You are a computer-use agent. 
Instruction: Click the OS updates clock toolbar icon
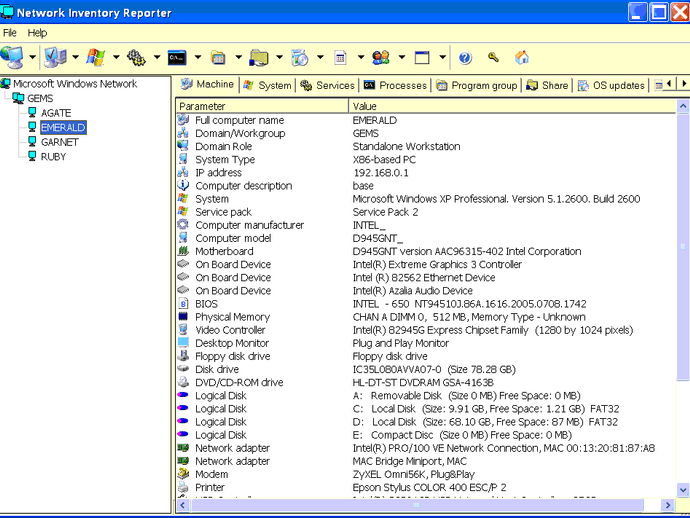(x=300, y=57)
